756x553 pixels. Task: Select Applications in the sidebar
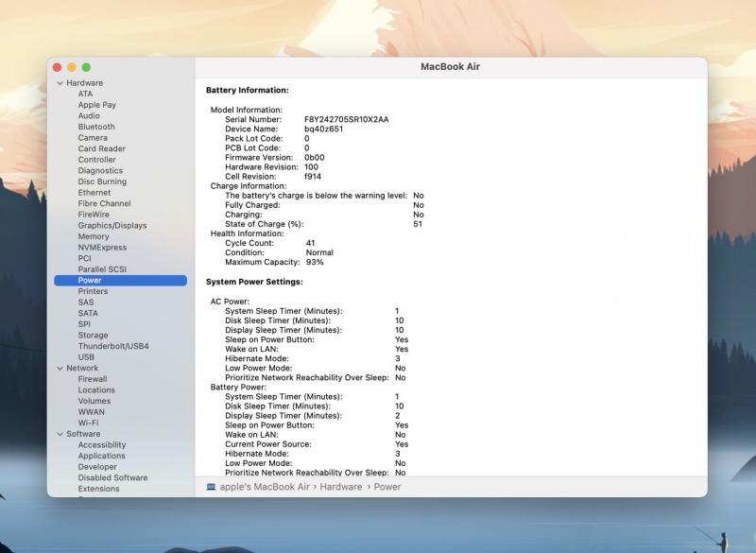[102, 456]
